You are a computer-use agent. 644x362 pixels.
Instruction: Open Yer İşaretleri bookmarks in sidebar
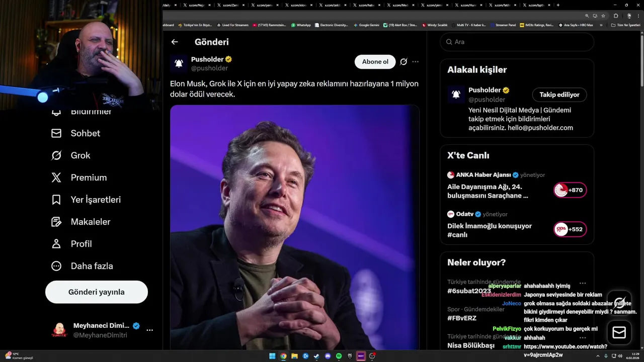(86, 200)
